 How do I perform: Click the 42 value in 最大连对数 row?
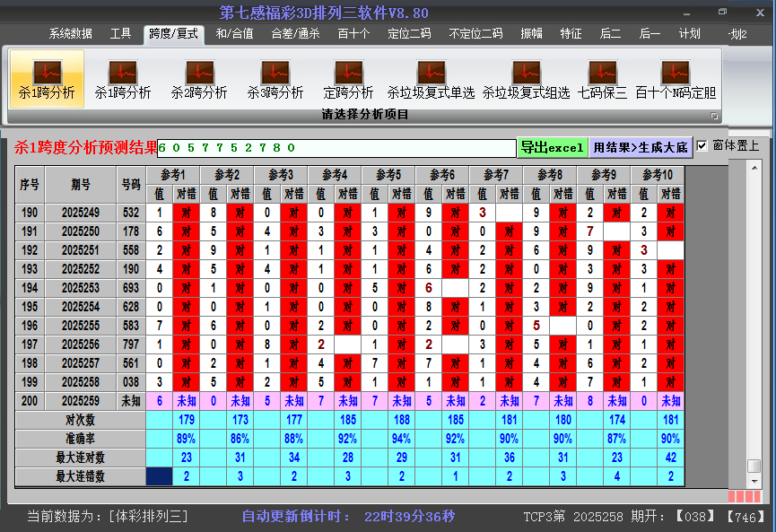click(x=670, y=458)
